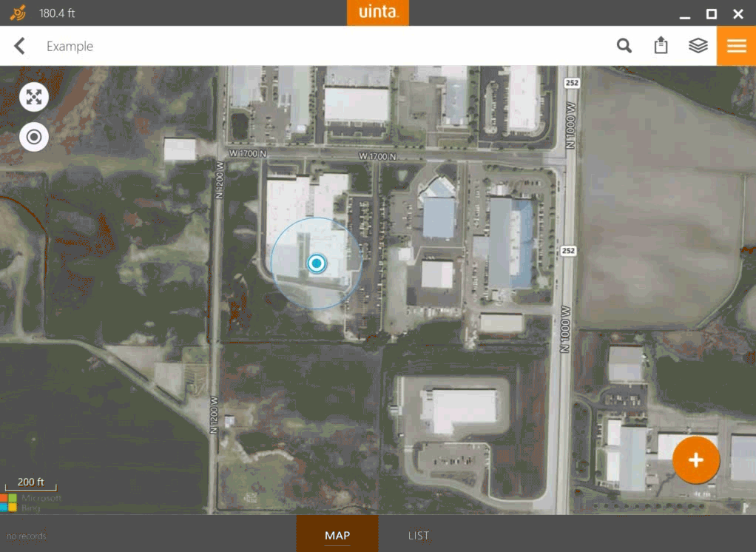Screen dimensions: 756x552
Task: Maximize the Uinta window
Action: pos(711,13)
